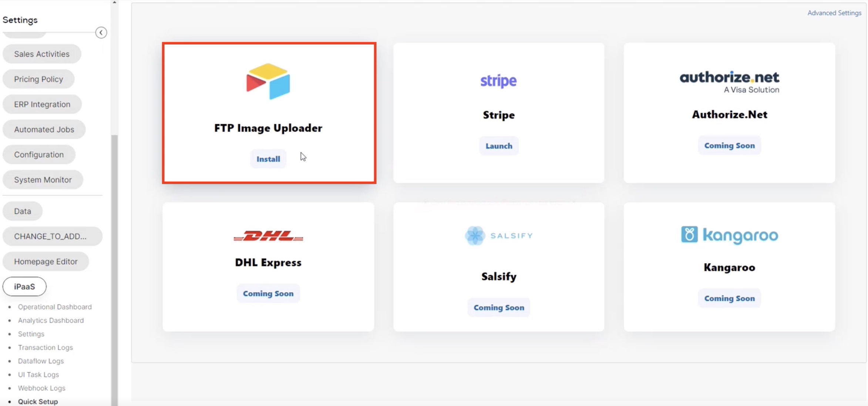Open the Data section
Image resolution: width=868 pixels, height=406 pixels.
[23, 211]
